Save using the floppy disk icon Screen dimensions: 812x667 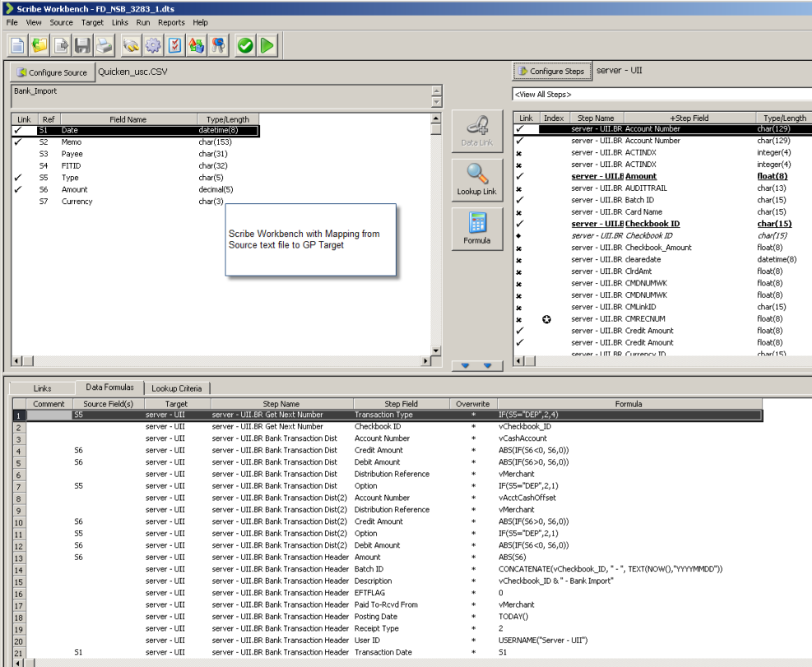click(83, 45)
